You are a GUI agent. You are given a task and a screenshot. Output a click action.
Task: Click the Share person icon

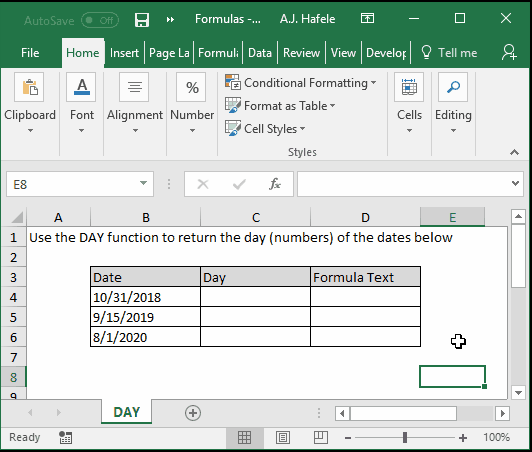tap(509, 52)
